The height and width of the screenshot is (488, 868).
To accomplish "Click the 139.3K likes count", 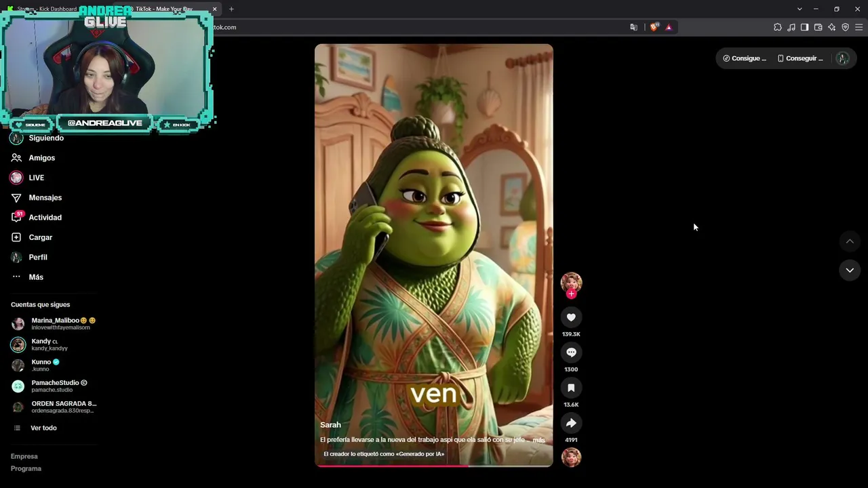I will pyautogui.click(x=571, y=334).
